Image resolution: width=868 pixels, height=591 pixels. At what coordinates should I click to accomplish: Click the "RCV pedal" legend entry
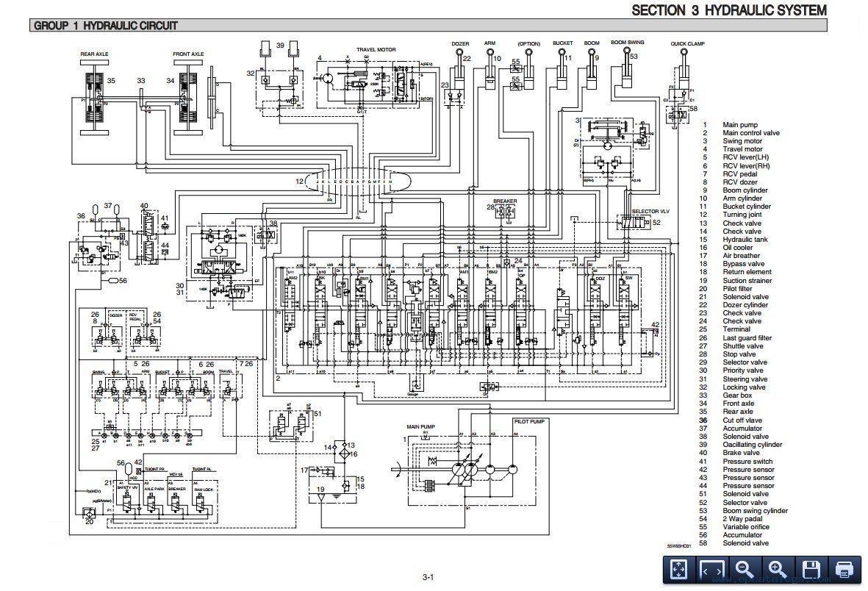pos(739,174)
